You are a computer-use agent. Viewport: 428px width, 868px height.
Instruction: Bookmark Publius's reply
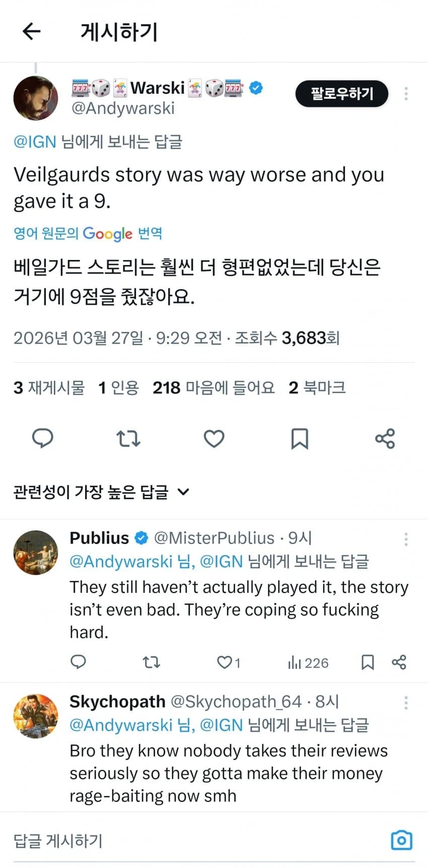pos(367,662)
